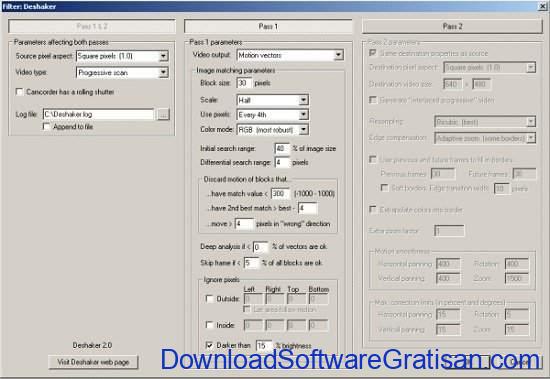
Task: Toggle Append to file checkbox
Action: pos(46,126)
